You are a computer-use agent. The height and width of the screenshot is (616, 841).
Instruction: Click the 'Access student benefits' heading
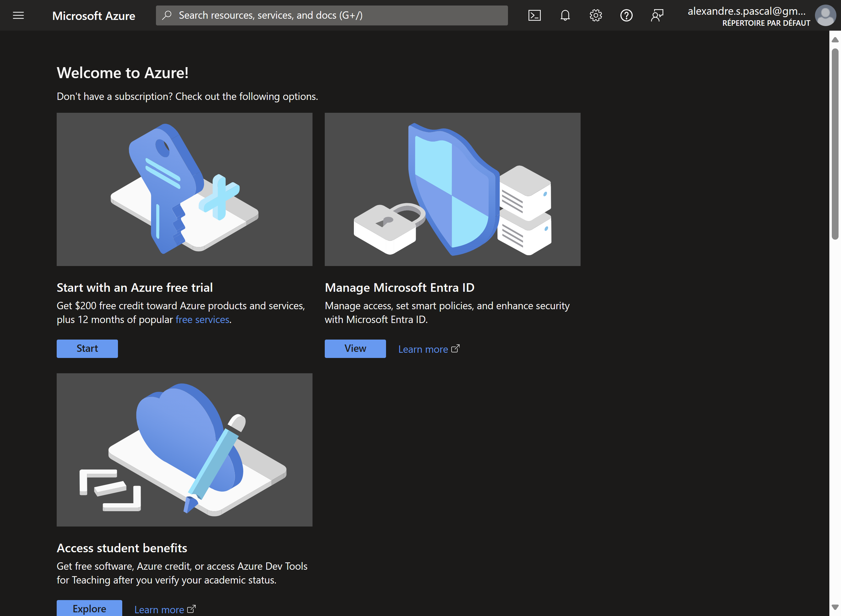click(x=122, y=548)
